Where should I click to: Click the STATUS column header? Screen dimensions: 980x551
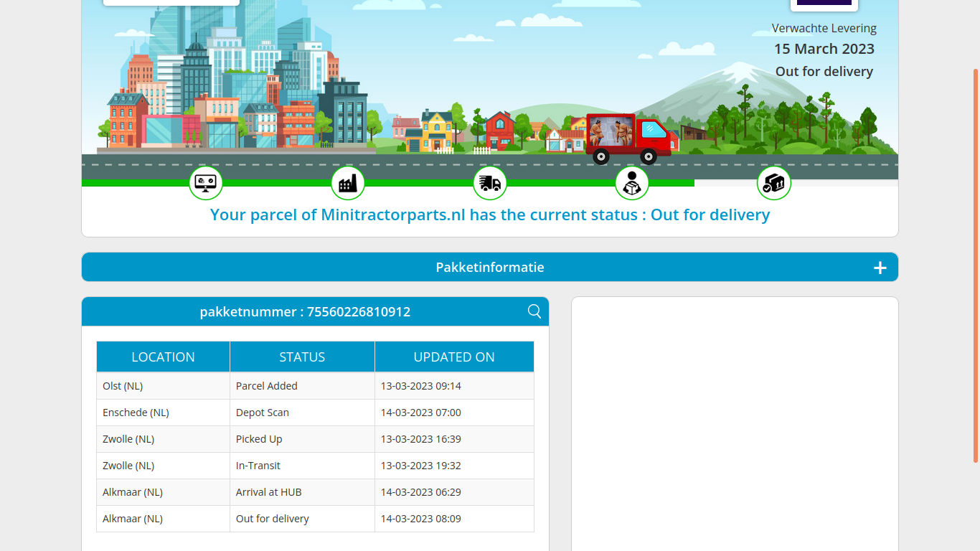pyautogui.click(x=302, y=357)
